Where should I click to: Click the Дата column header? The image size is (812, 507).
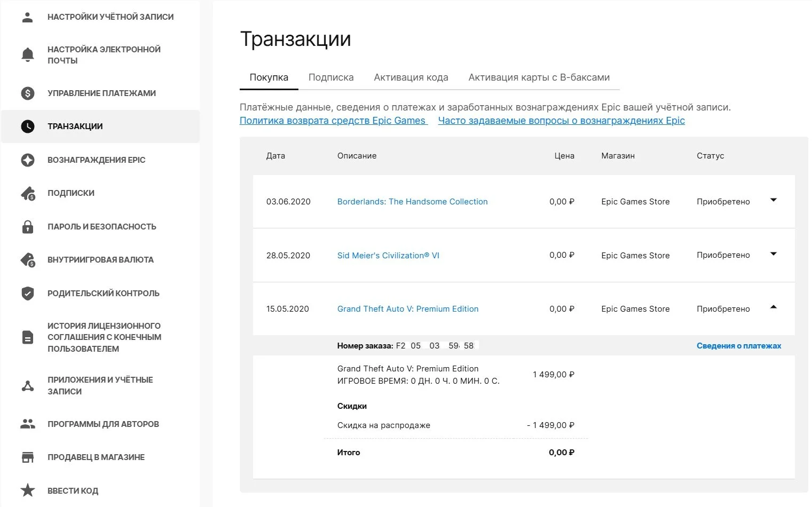pyautogui.click(x=275, y=156)
